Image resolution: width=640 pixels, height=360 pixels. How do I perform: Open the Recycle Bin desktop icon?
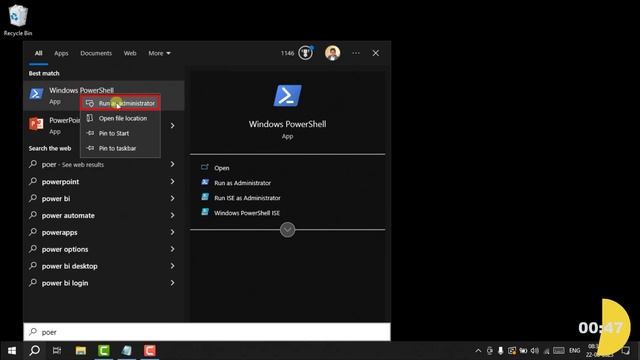tap(18, 20)
